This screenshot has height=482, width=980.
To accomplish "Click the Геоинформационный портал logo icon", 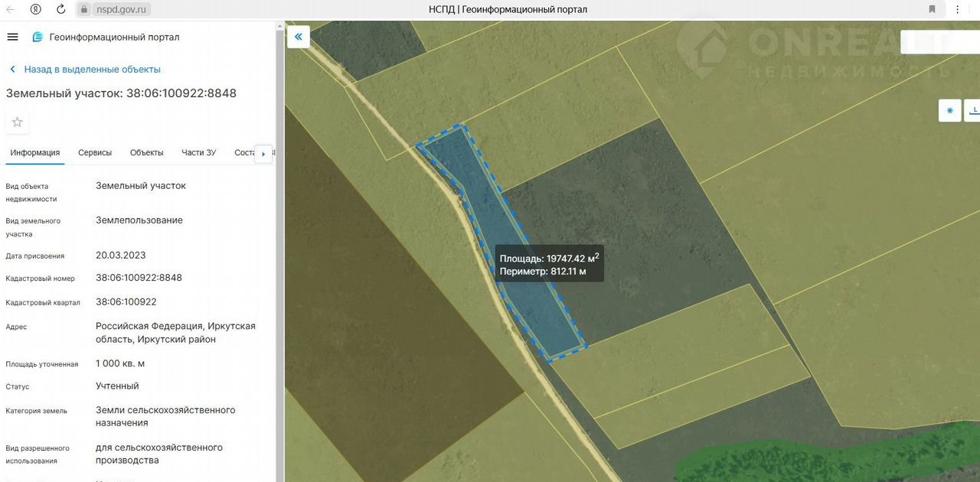I will pyautogui.click(x=38, y=37).
